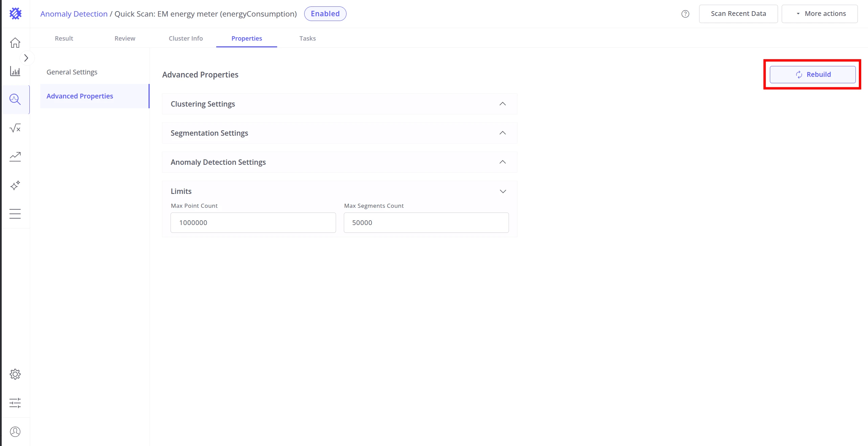This screenshot has width=868, height=446.
Task: Click the app logo icon
Action: (16, 14)
